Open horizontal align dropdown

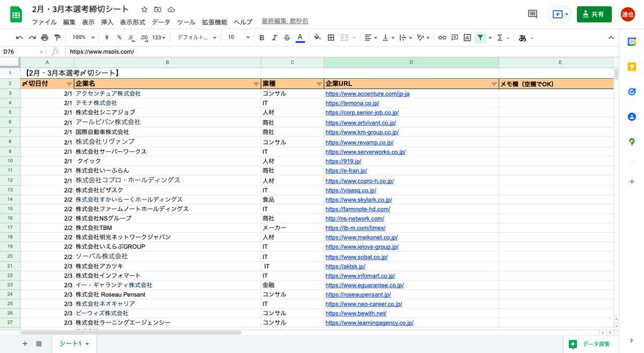(x=371, y=38)
